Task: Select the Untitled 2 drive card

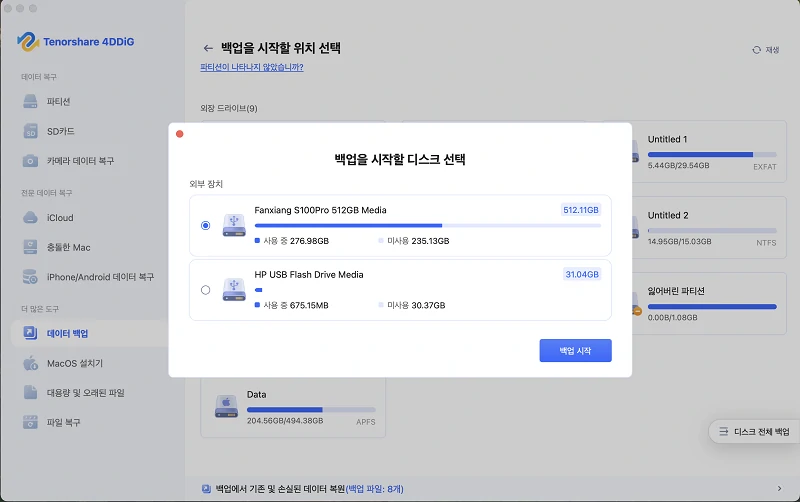Action: pyautogui.click(x=709, y=228)
